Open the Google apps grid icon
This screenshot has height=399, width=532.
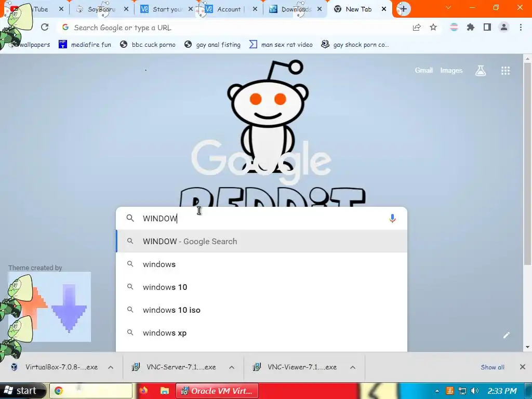coord(506,71)
